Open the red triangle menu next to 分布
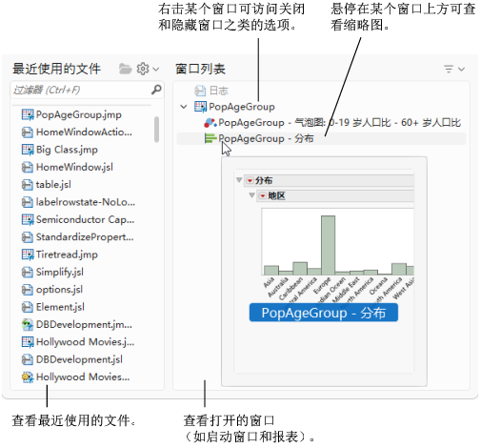480x448 pixels. click(250, 180)
